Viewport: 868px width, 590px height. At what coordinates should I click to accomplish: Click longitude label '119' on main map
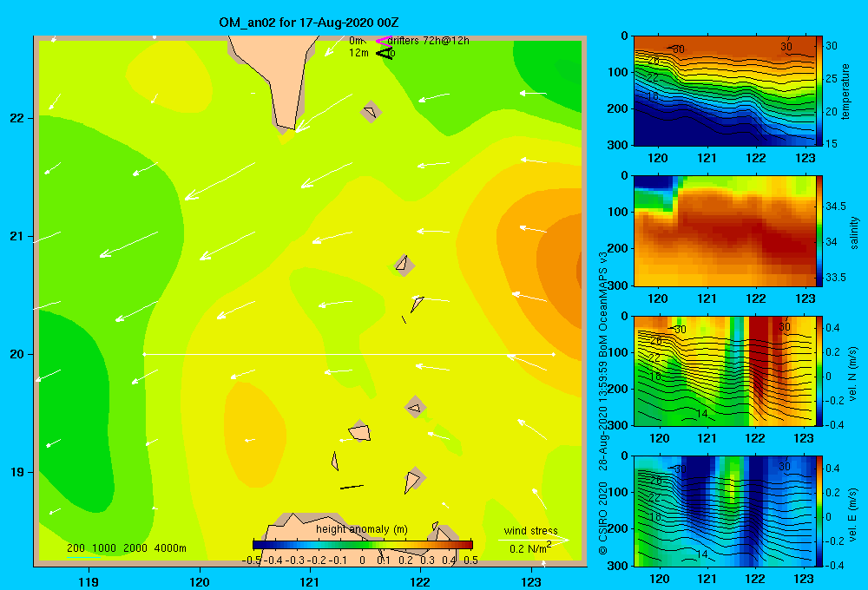point(89,581)
